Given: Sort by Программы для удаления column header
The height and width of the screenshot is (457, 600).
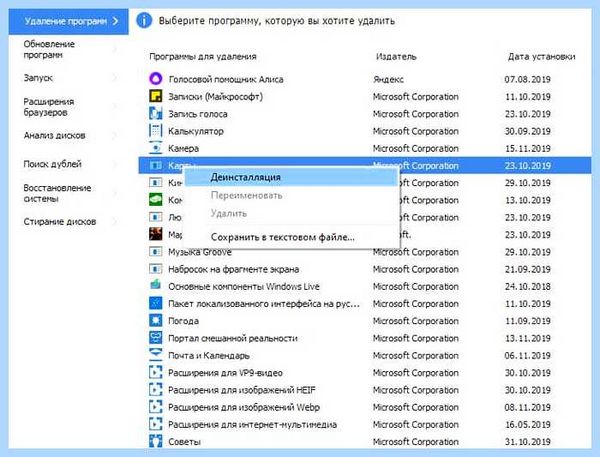Looking at the screenshot, I should [x=203, y=57].
